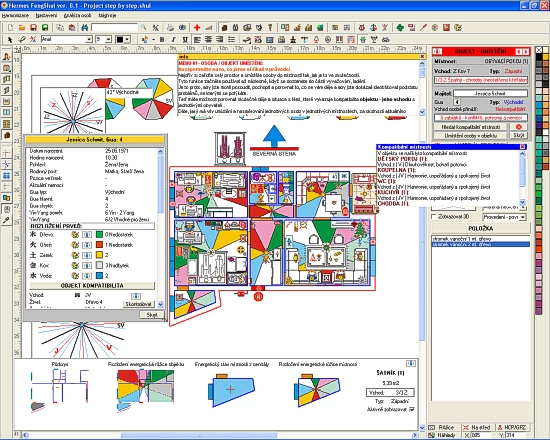Click the POLOŽKA header button
The height and width of the screenshot is (440, 550).
point(481,228)
